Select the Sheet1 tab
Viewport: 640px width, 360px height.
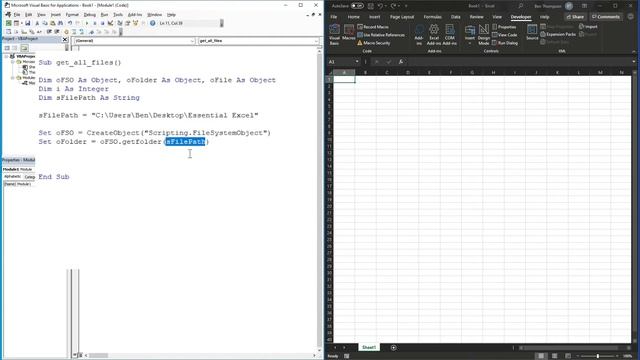tap(369, 347)
